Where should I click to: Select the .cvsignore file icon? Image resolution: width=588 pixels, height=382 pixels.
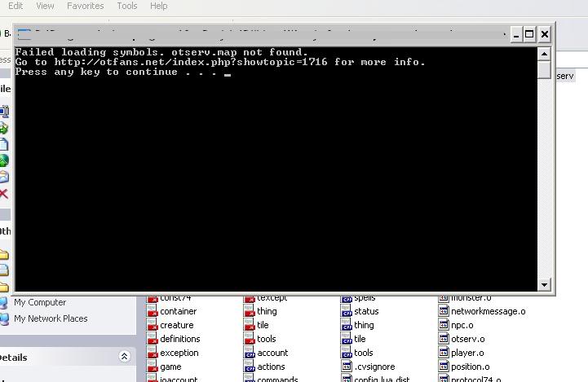pos(346,367)
